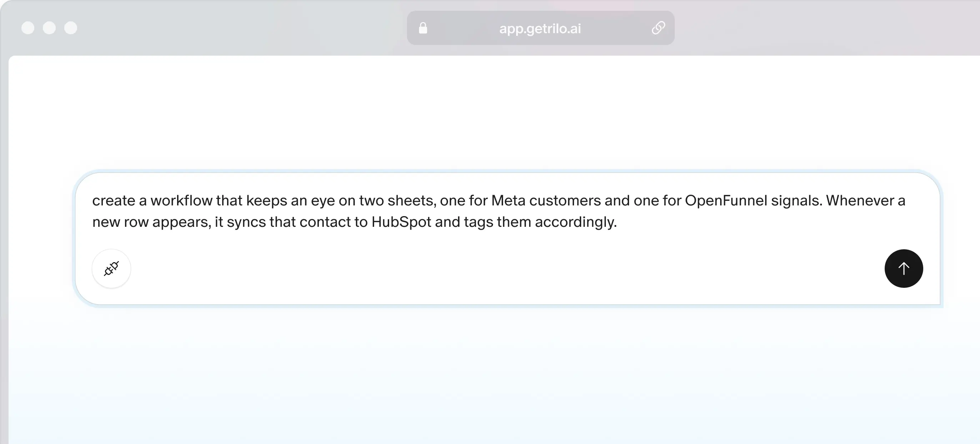Click the green zoom traffic light button

tap(71, 28)
